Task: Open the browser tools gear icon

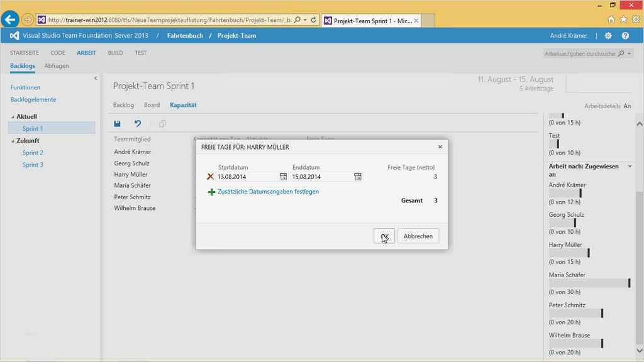Action: [x=636, y=19]
